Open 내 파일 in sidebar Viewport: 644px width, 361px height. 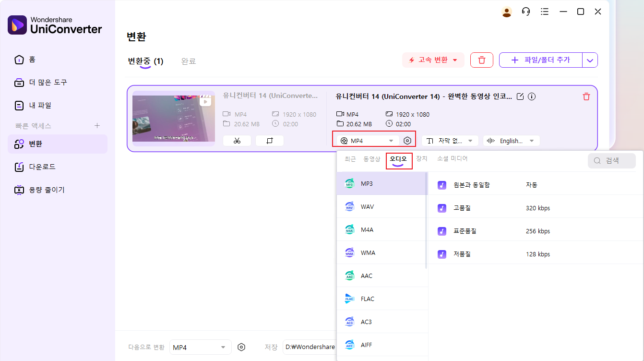[x=58, y=105]
